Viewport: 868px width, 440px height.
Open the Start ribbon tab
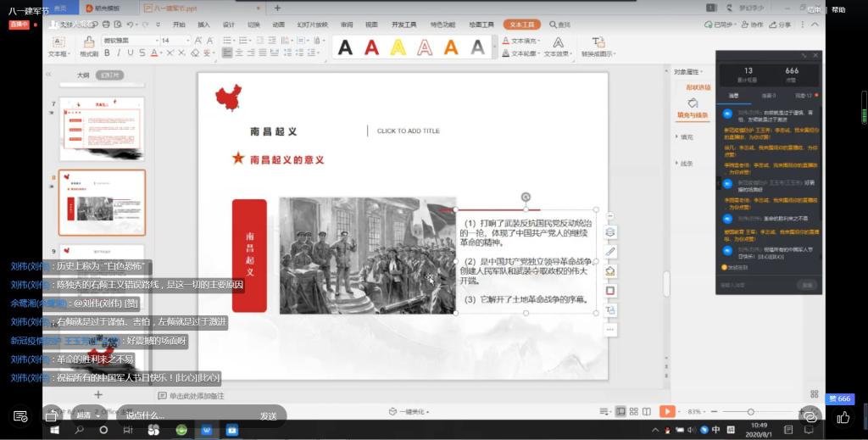(x=179, y=25)
